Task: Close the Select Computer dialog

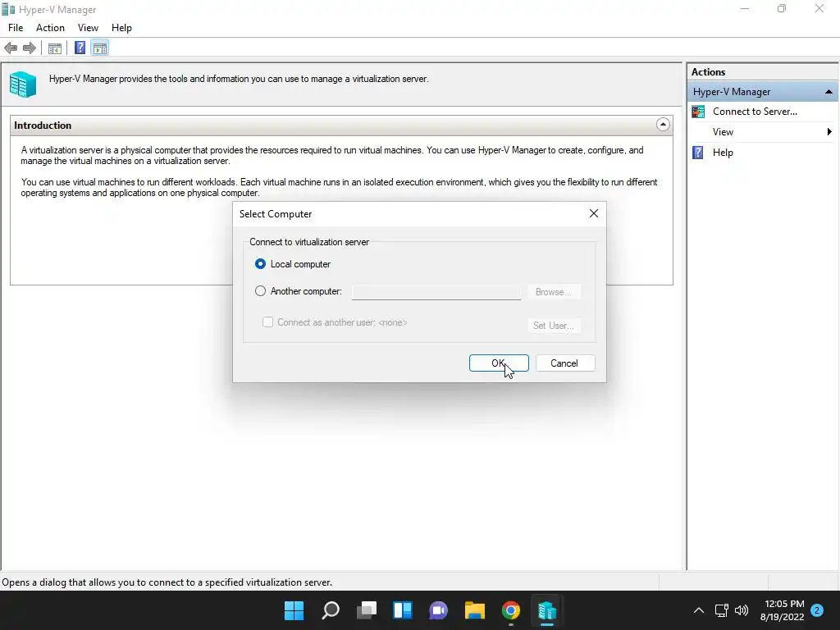Action: coord(594,213)
